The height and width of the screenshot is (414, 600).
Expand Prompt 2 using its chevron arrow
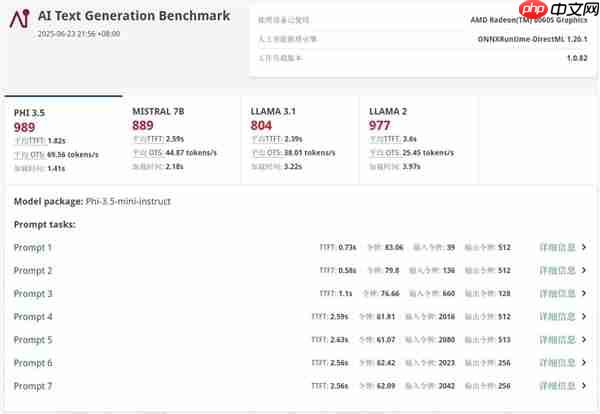tap(584, 270)
